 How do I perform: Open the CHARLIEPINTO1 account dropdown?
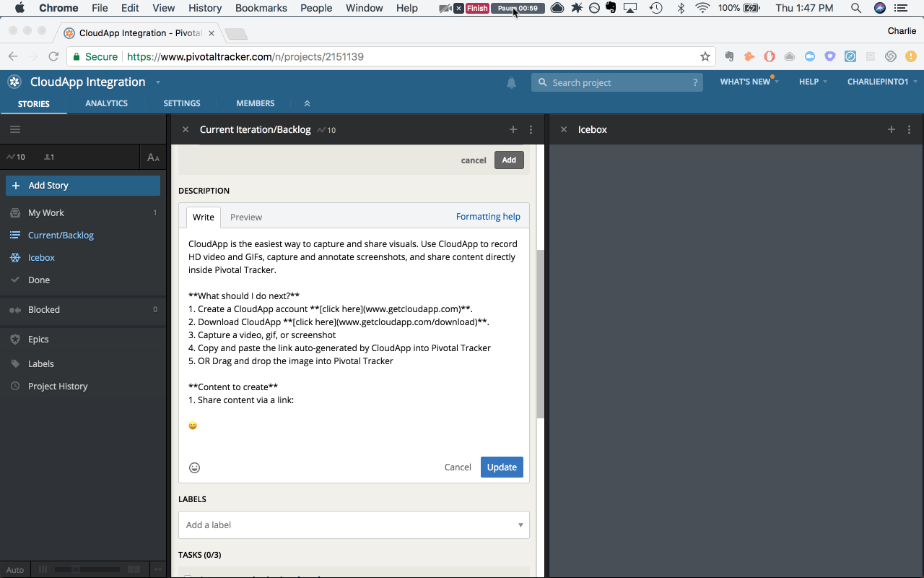(x=882, y=82)
